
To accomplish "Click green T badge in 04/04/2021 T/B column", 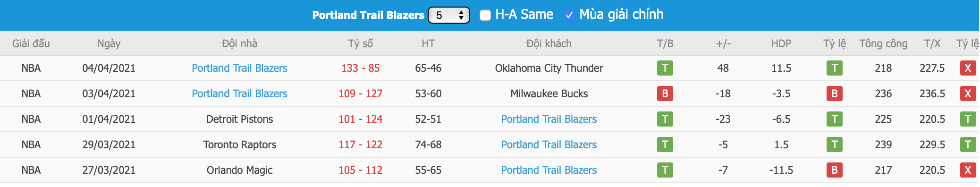I will coord(665,68).
